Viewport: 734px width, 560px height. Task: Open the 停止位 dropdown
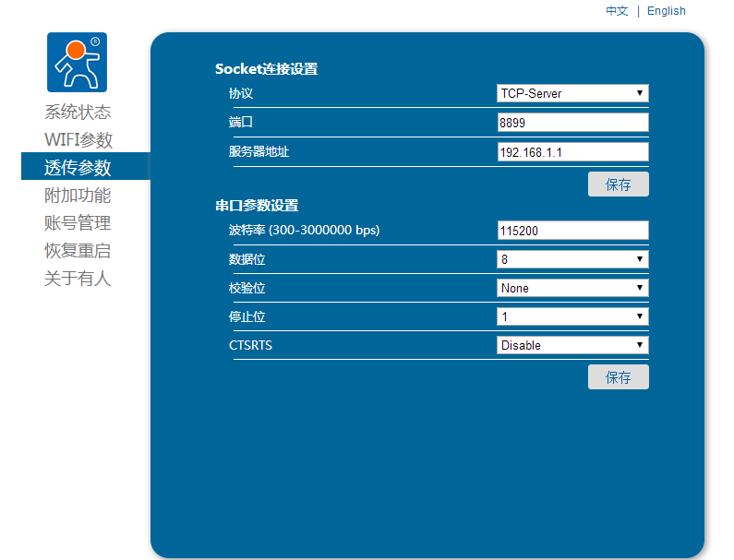point(572,316)
